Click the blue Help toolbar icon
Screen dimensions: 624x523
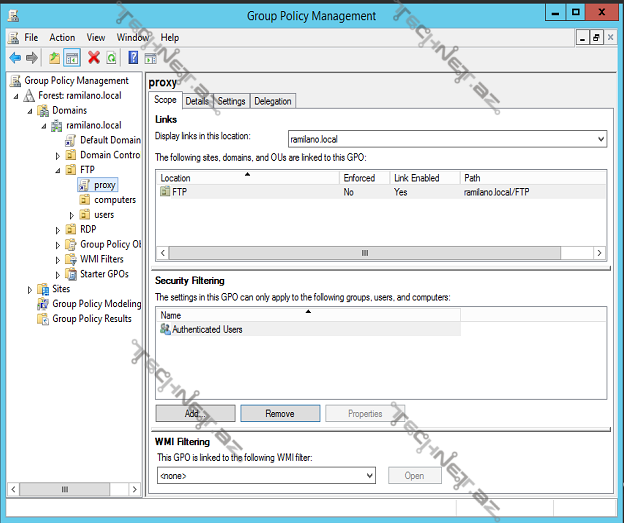pyautogui.click(x=134, y=58)
